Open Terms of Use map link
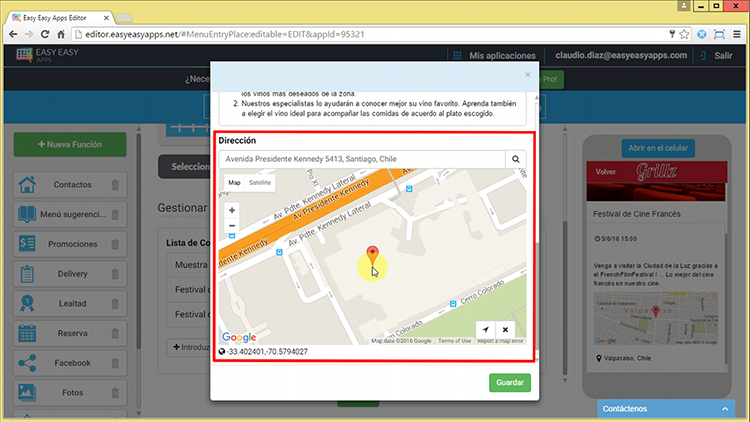The image size is (750, 422). (454, 341)
